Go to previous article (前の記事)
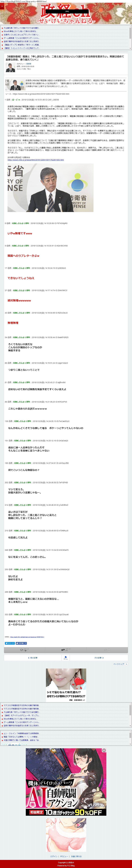The width and height of the screenshot is (132, 868). coord(33,657)
